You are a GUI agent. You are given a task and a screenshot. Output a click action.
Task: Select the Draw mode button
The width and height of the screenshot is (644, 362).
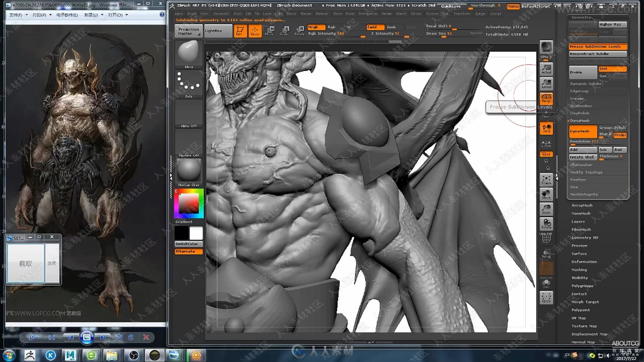click(x=255, y=31)
